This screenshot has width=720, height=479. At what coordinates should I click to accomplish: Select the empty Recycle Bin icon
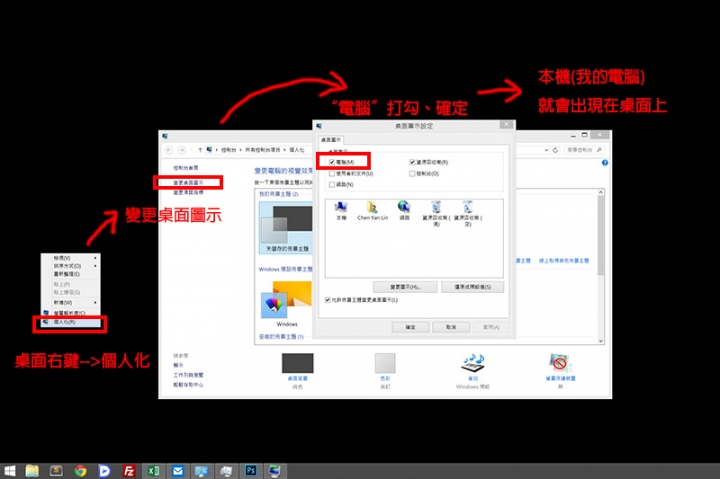click(468, 214)
